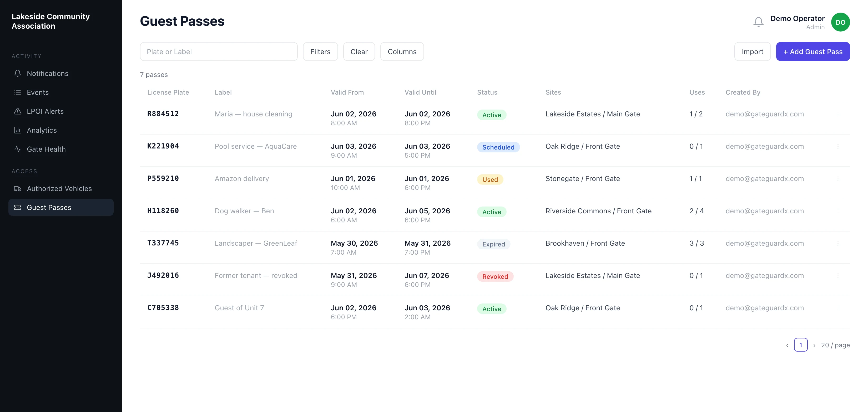Click the Clear button
Screen dimensions: 868x412
(359, 51)
